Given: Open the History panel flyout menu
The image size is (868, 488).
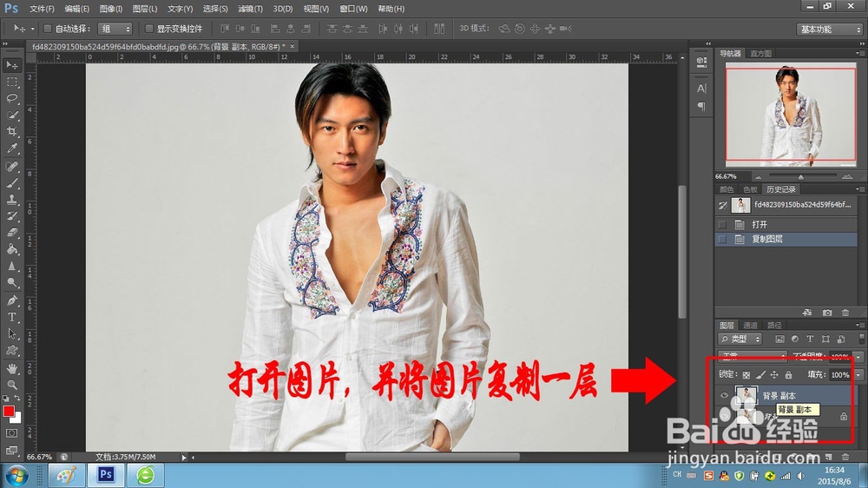Looking at the screenshot, I should point(859,189).
